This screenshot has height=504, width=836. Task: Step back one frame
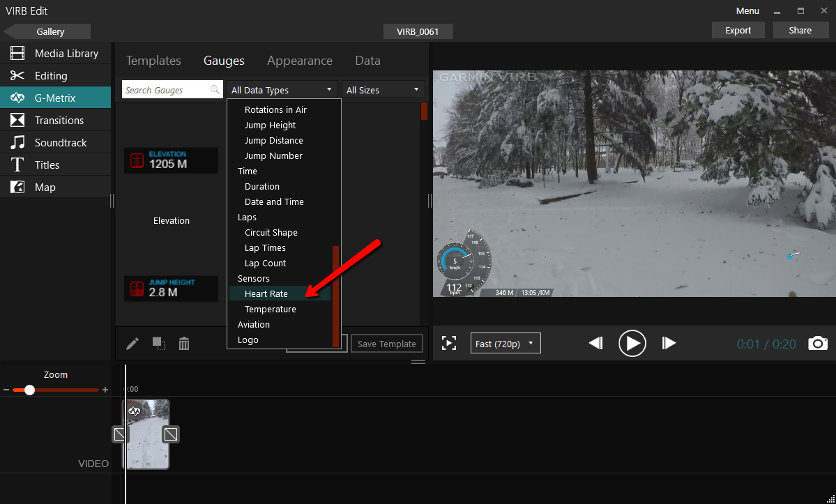(595, 343)
